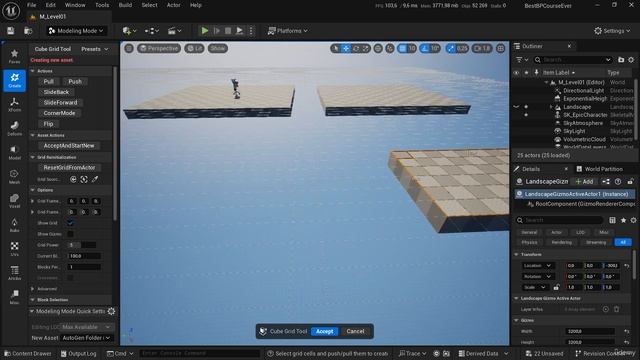Open the UVs tools category

14,249
